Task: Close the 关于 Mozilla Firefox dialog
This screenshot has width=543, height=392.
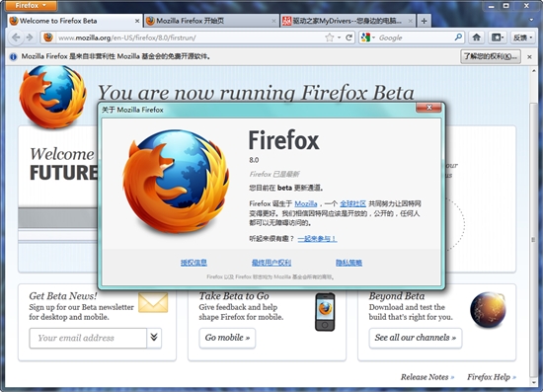Action: click(428, 108)
